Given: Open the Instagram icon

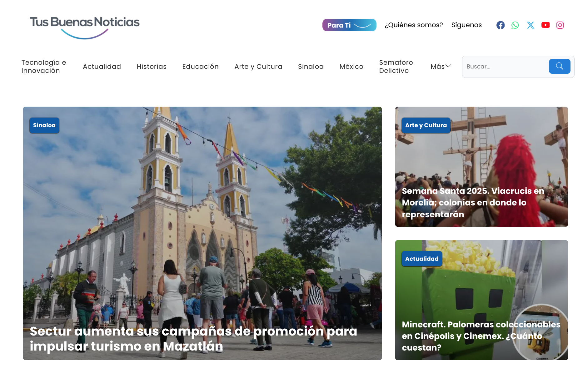Looking at the screenshot, I should 560,25.
